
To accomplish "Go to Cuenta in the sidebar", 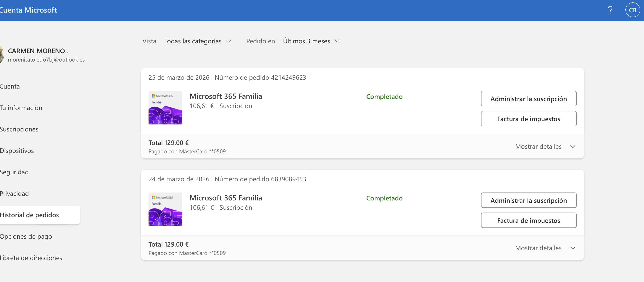I will coord(10,86).
